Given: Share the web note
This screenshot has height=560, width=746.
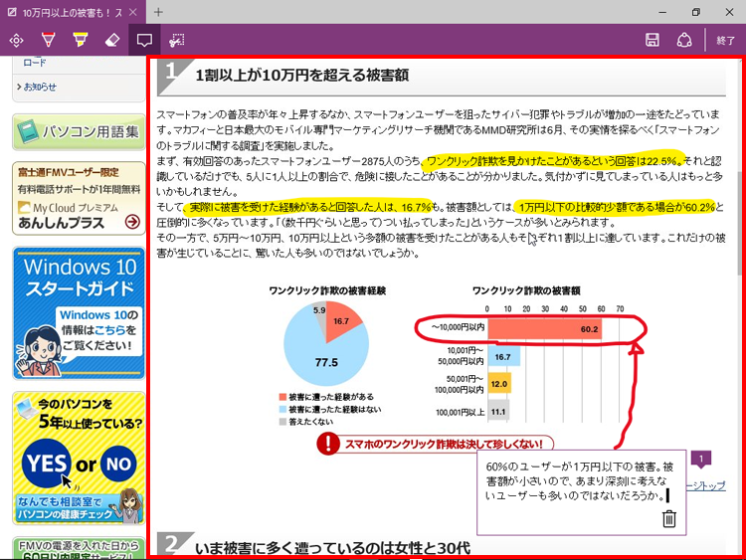Looking at the screenshot, I should pyautogui.click(x=684, y=41).
